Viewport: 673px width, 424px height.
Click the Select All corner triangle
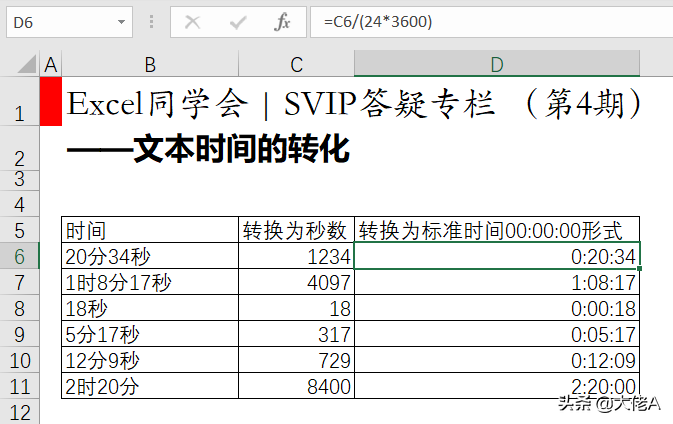point(27,64)
